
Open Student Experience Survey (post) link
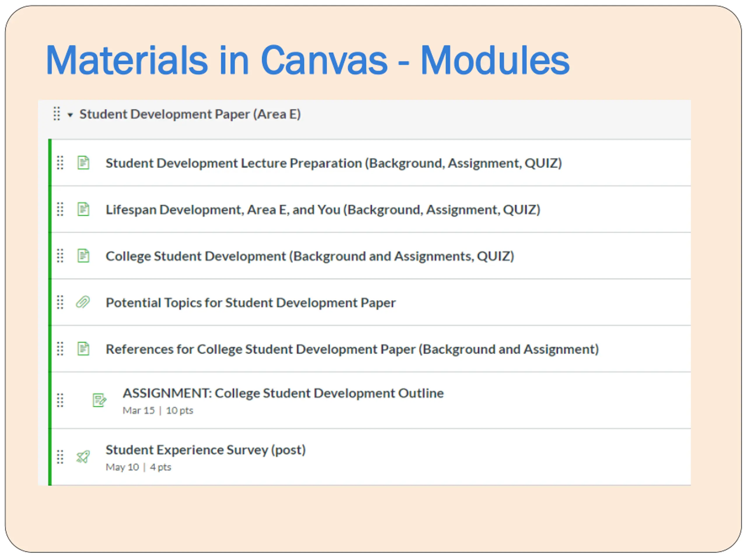pos(206,450)
